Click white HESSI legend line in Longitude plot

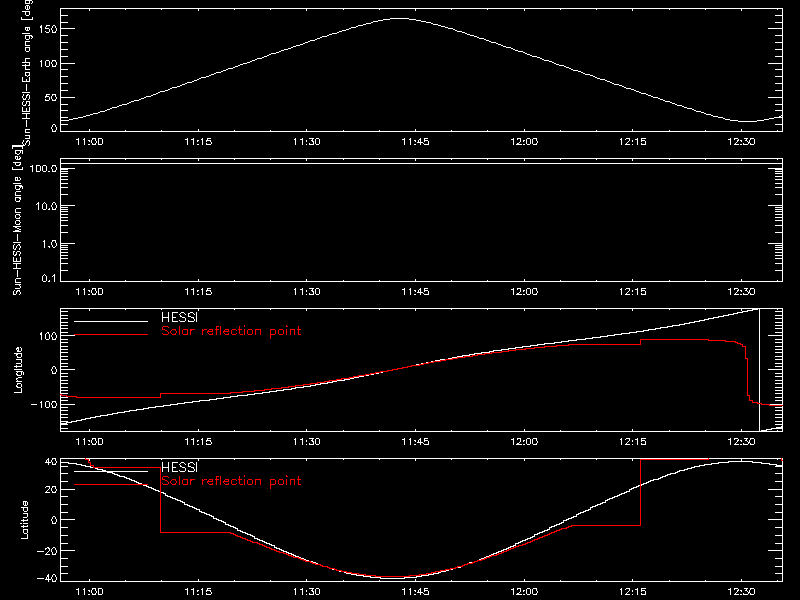click(111, 321)
